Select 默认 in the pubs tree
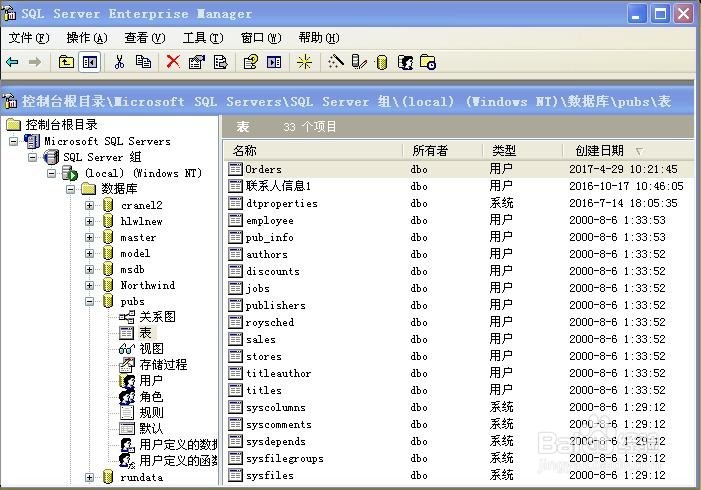This screenshot has width=701, height=490. [151, 428]
